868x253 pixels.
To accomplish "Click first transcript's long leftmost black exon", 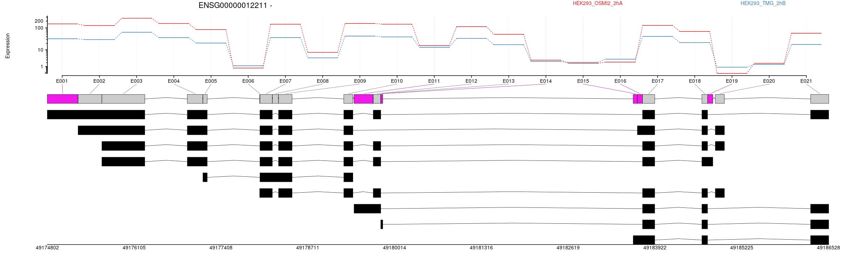I will pyautogui.click(x=96, y=115).
